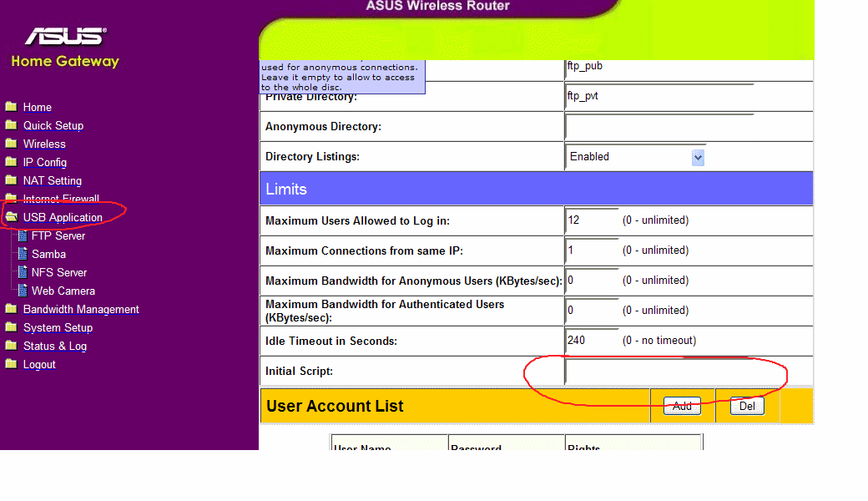Click the Idle Timeout in Seconds field

[592, 341]
